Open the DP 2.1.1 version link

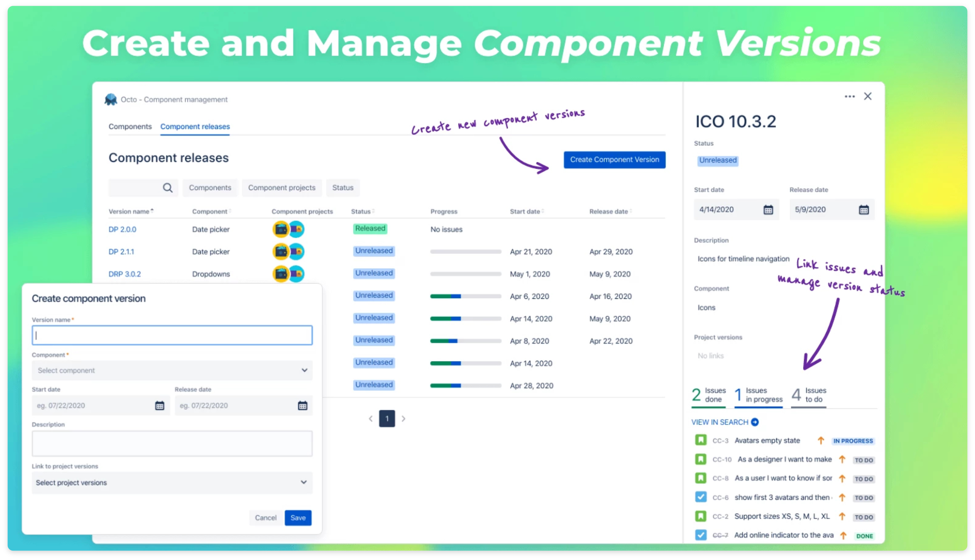(121, 251)
